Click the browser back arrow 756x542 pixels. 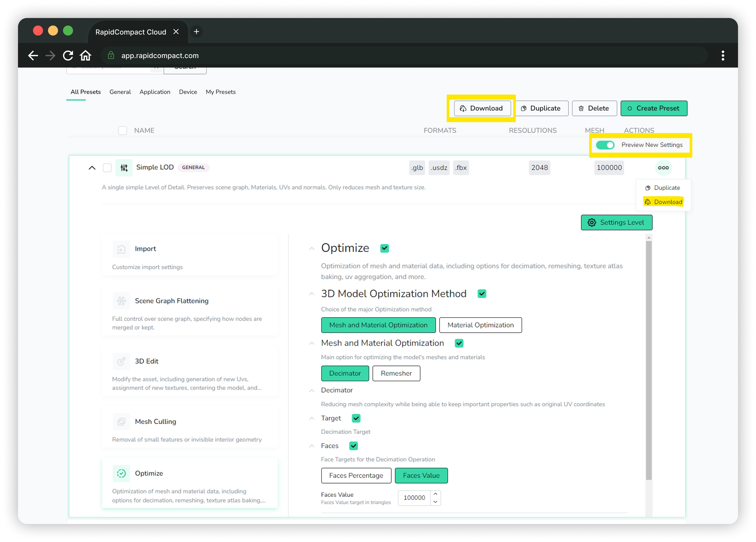[33, 55]
